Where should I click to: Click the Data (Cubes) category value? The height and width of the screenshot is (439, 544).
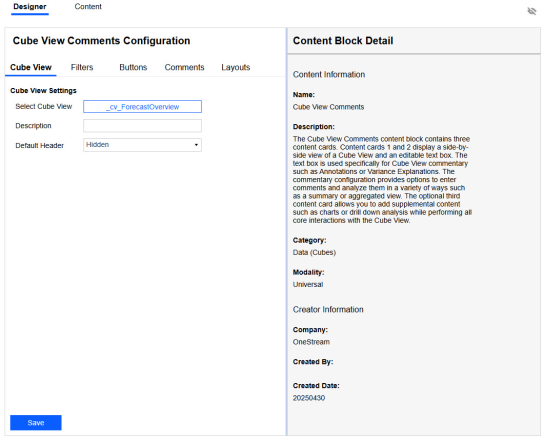[x=314, y=252]
